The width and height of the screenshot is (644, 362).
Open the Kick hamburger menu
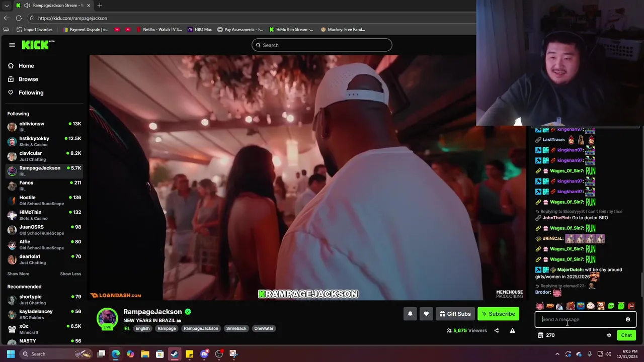coord(12,45)
